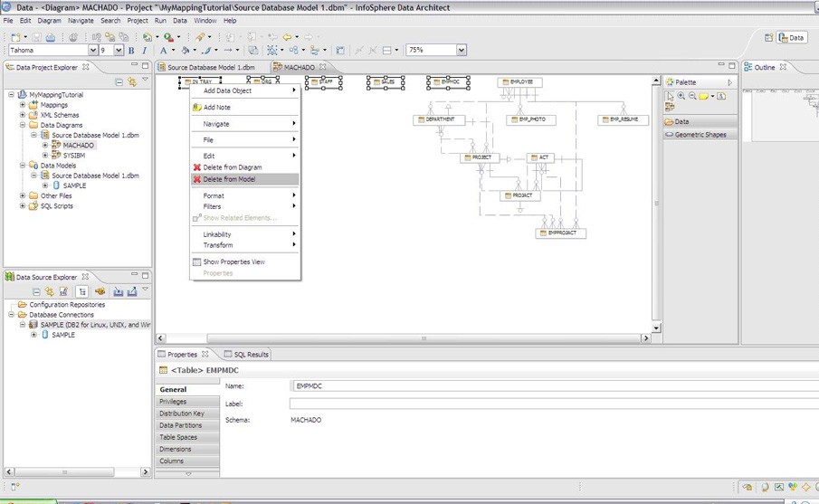The image size is (819, 504).
Task: Toggle Link with Editor in Data Project Explorer
Action: pos(132,81)
